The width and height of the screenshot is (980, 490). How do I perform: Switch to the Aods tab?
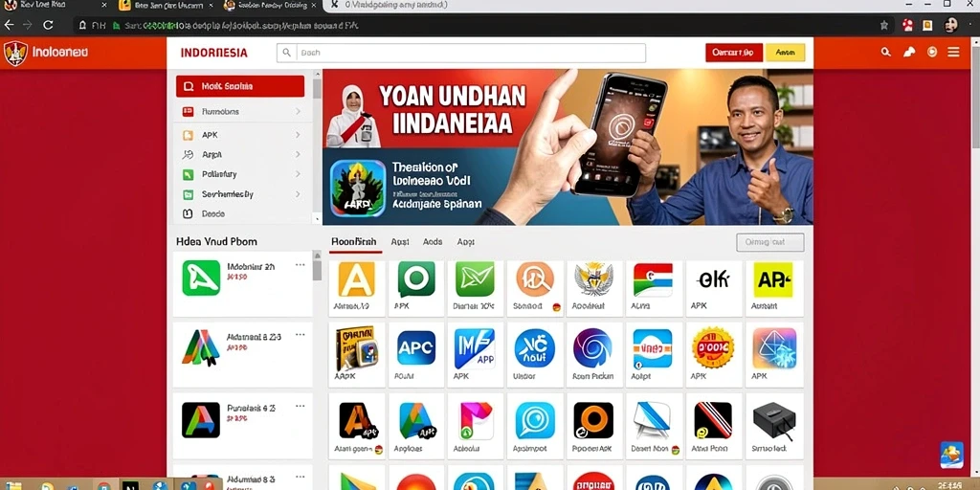433,242
